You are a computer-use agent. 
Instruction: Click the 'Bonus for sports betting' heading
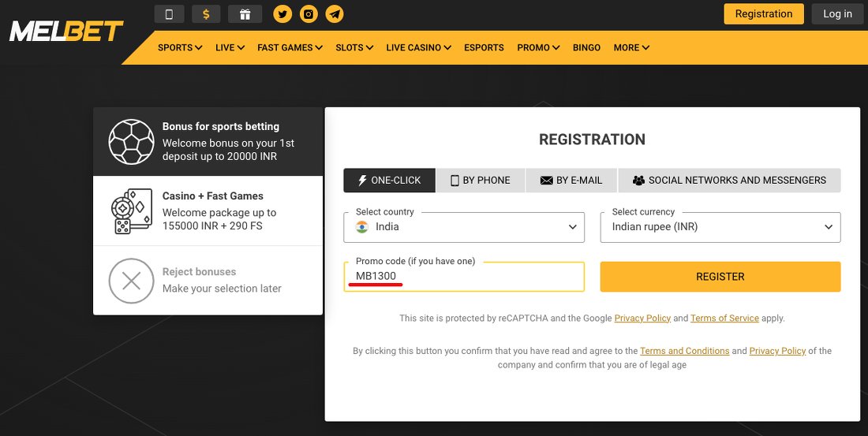(221, 126)
